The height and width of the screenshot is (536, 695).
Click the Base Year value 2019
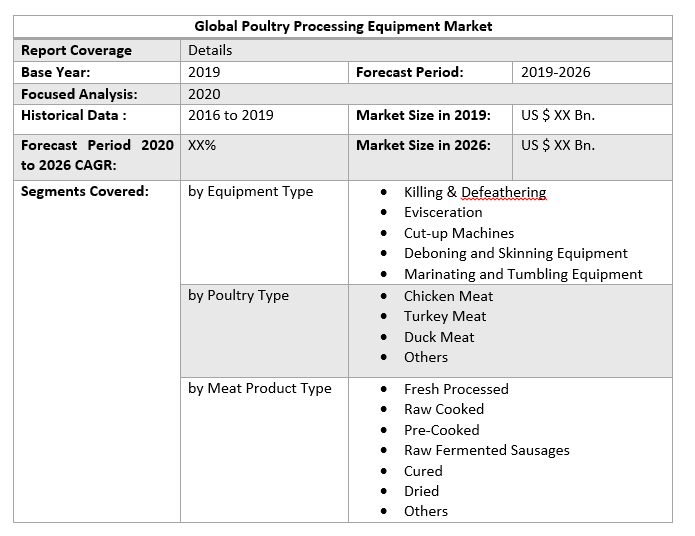204,72
